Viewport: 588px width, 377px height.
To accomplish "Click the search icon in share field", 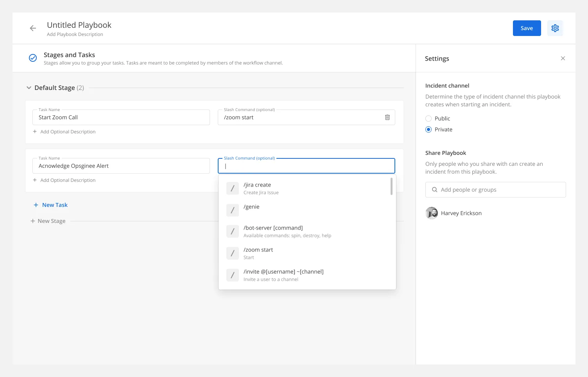I will tap(434, 190).
